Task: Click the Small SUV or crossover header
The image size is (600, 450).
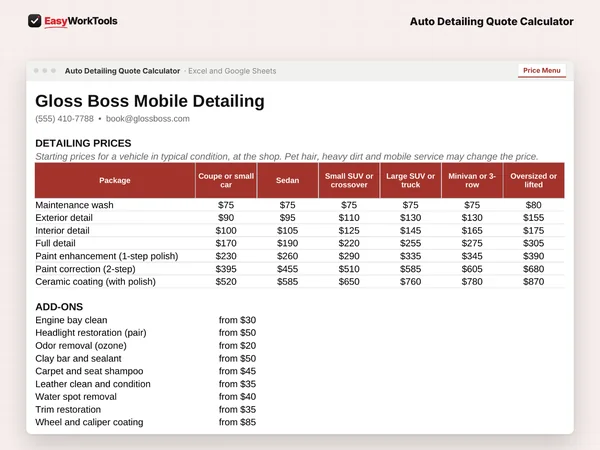Action: tap(349, 180)
